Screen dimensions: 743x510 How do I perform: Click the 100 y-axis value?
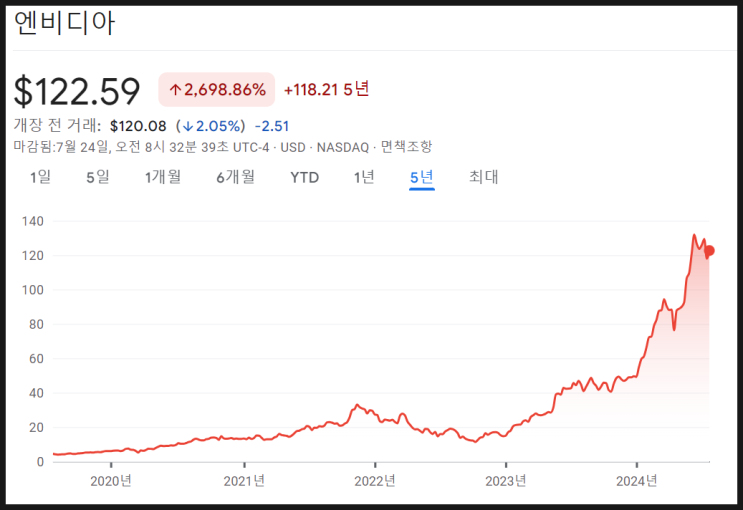point(33,290)
